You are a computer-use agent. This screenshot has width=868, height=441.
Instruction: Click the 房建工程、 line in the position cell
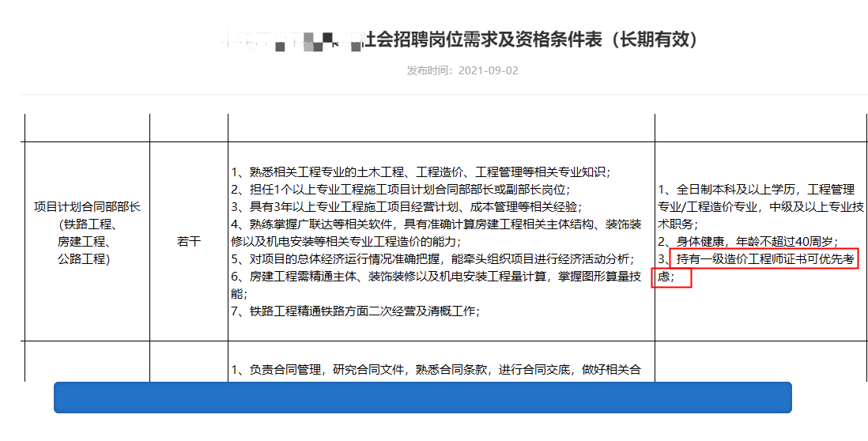tap(87, 242)
